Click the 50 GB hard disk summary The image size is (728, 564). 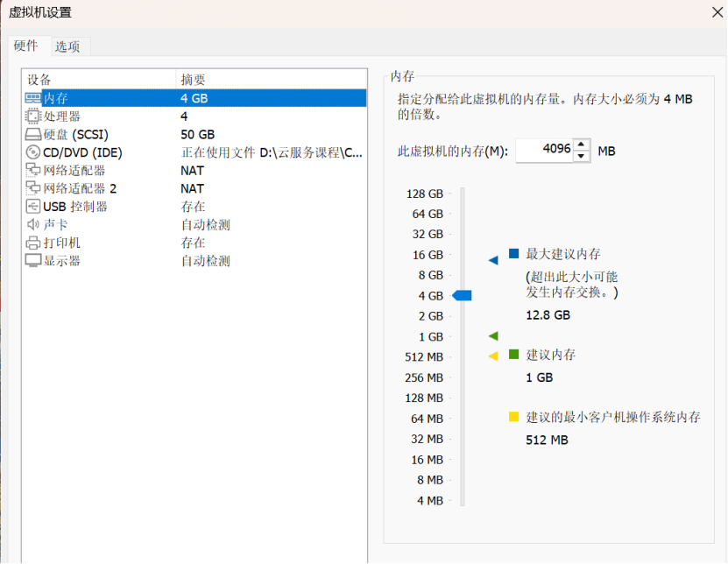tap(198, 135)
